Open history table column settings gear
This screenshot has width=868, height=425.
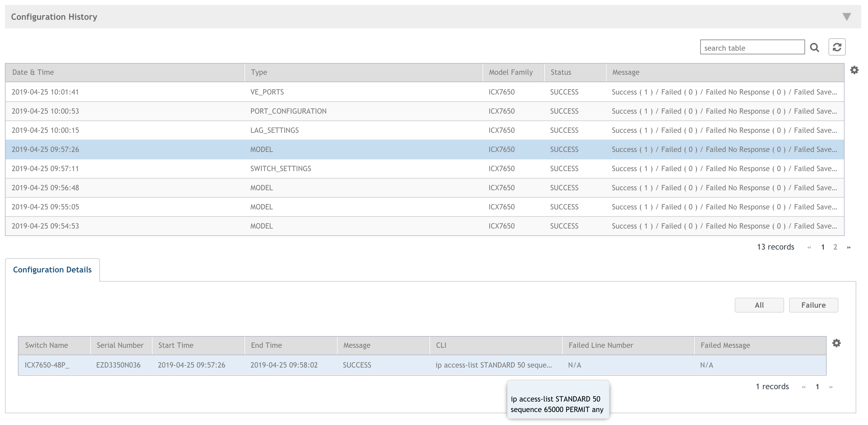854,70
